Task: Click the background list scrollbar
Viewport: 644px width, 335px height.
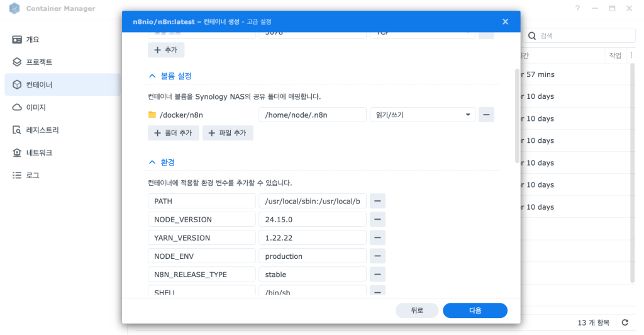Action: click(x=633, y=173)
